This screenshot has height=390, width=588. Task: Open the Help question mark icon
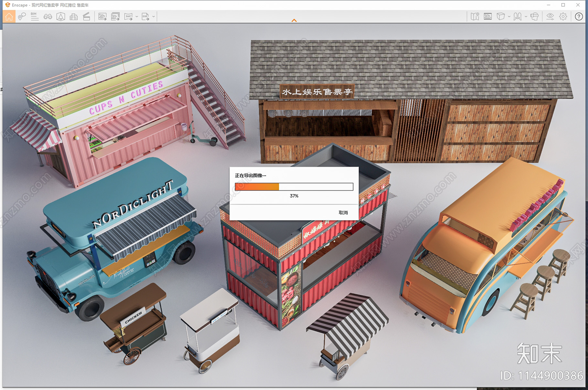pos(579,17)
